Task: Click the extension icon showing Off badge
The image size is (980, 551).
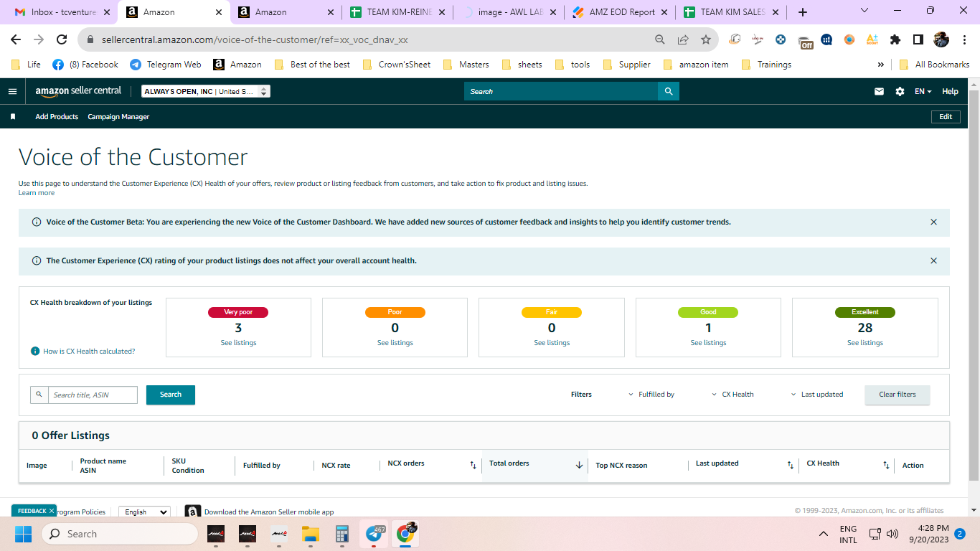Action: pos(805,41)
